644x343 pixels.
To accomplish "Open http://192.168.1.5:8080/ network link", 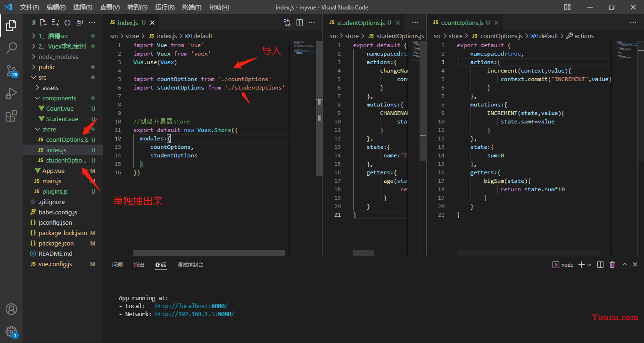I will pyautogui.click(x=195, y=314).
